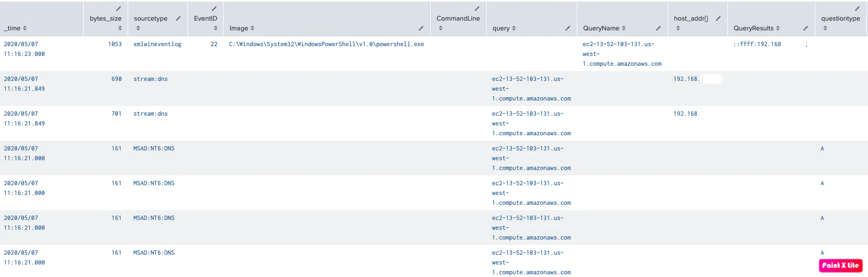Edit the bytes_size column with its pencil icon
This screenshot has width=868, height=277.
[118, 9]
